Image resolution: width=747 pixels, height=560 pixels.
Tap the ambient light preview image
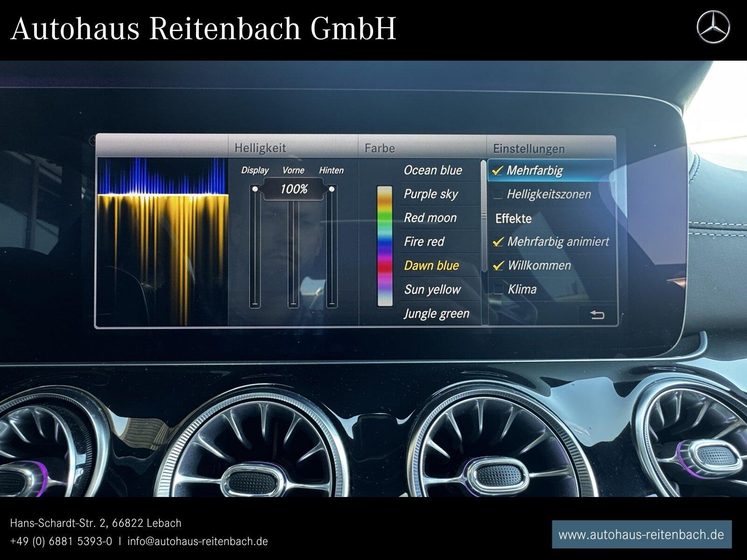[162, 242]
